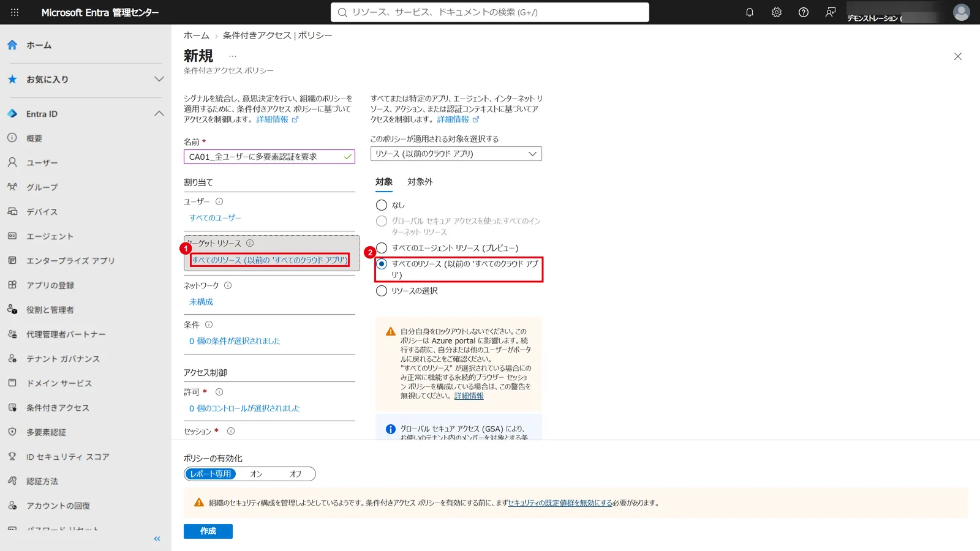Click the info icon next to ターゲット リソース
The width and height of the screenshot is (980, 551).
(250, 243)
